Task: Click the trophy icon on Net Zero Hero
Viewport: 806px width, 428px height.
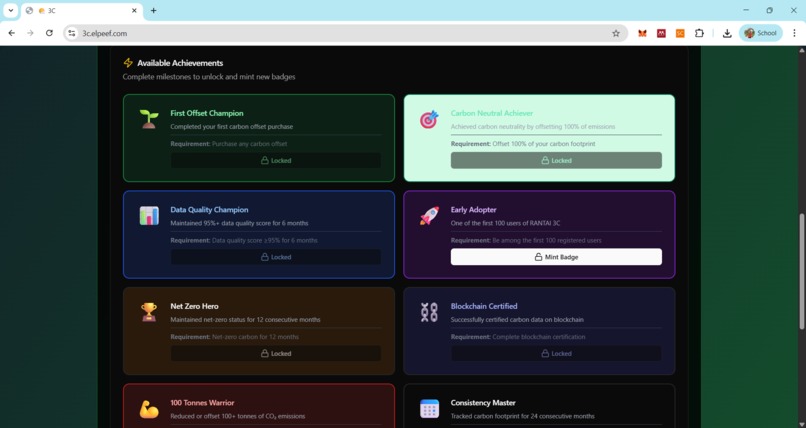Action: [x=149, y=312]
